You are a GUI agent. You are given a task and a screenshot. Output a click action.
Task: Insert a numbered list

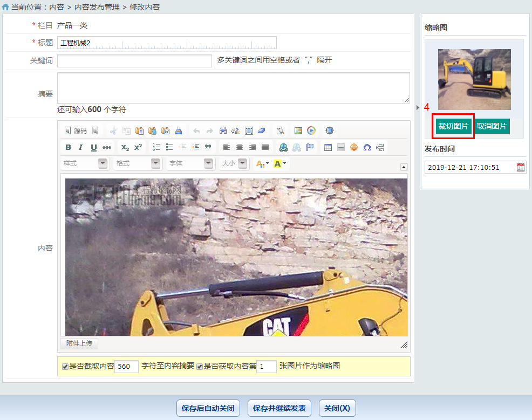[156, 147]
